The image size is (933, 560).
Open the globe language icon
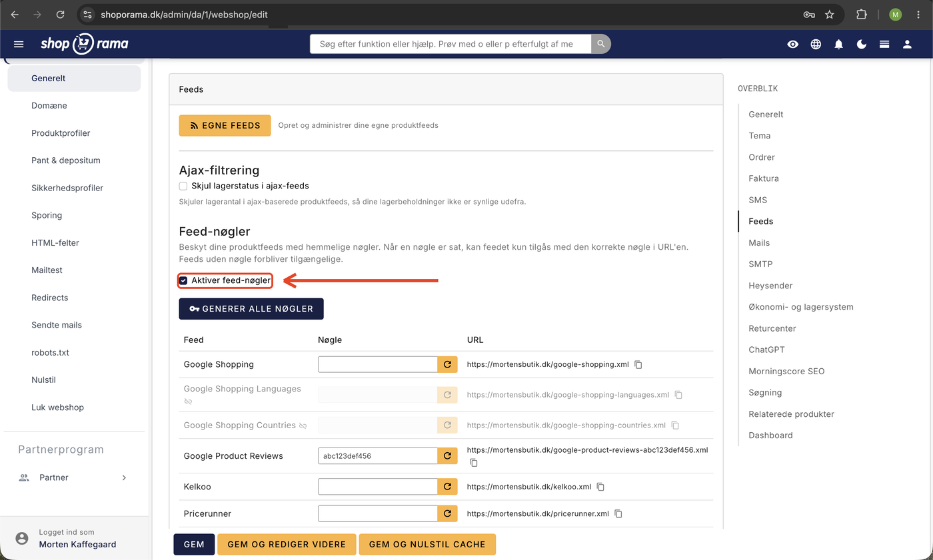pos(816,44)
